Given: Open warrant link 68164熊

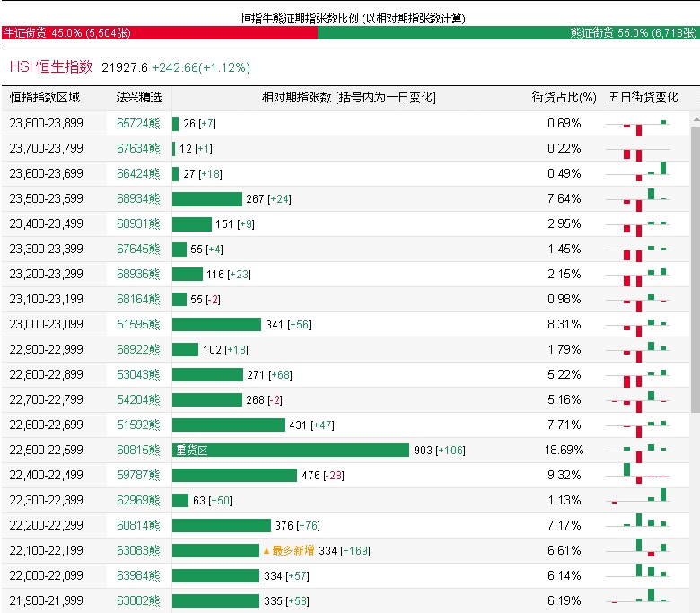Looking at the screenshot, I should (x=138, y=299).
